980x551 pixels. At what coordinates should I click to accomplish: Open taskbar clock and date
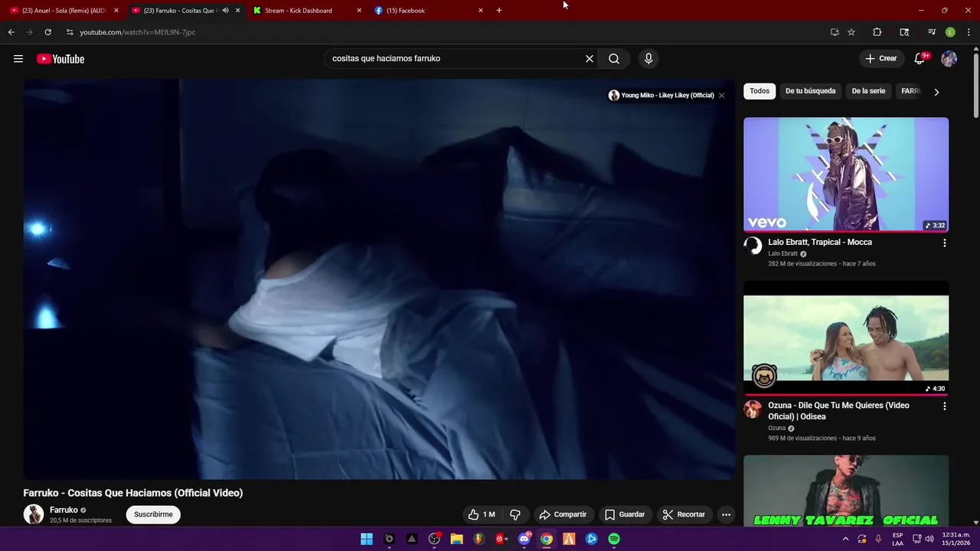[956, 539]
